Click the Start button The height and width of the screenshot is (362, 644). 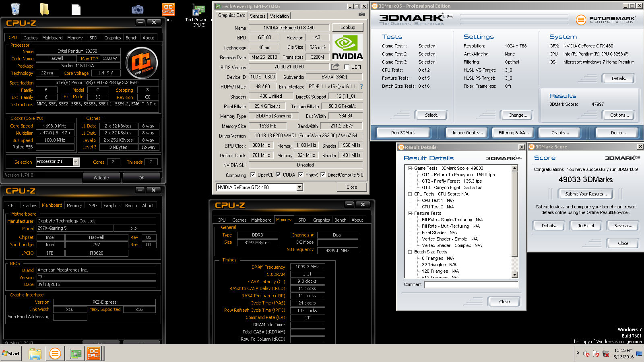[x=11, y=354]
